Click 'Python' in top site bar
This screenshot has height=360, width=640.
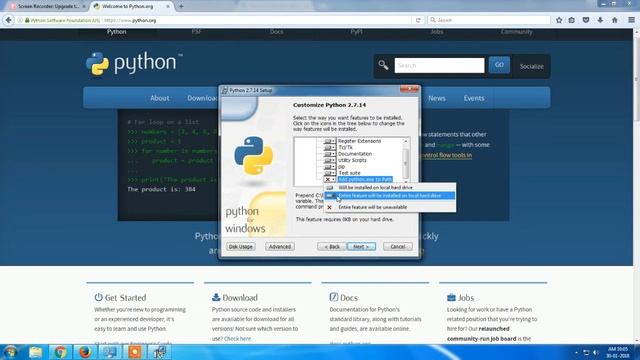(x=116, y=32)
